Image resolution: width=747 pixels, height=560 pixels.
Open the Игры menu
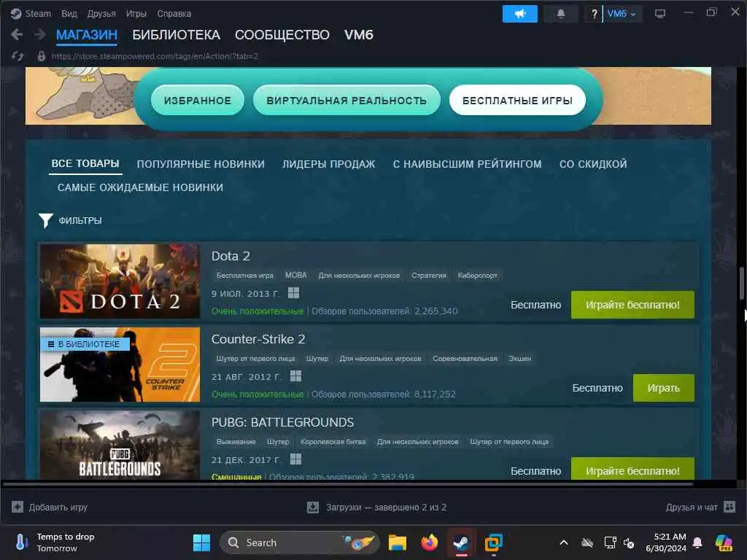click(x=136, y=13)
